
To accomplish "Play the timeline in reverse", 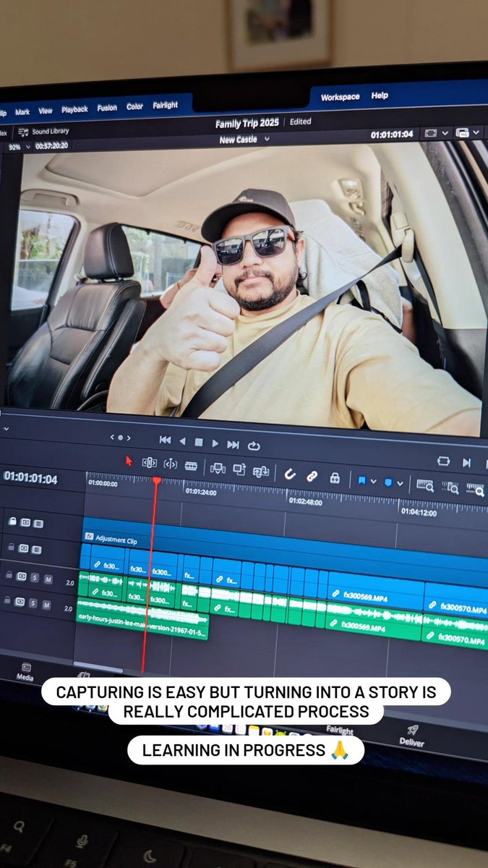I will coord(183,441).
